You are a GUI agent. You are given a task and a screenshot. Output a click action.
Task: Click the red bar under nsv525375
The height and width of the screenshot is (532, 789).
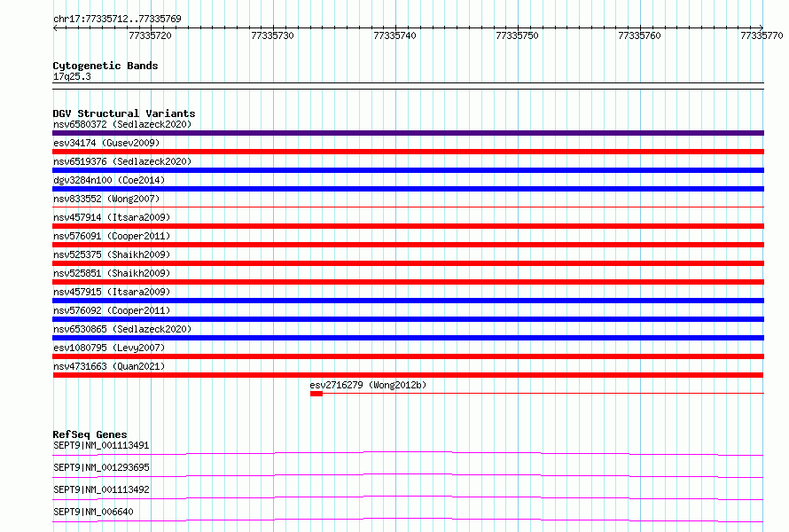[x=408, y=263]
